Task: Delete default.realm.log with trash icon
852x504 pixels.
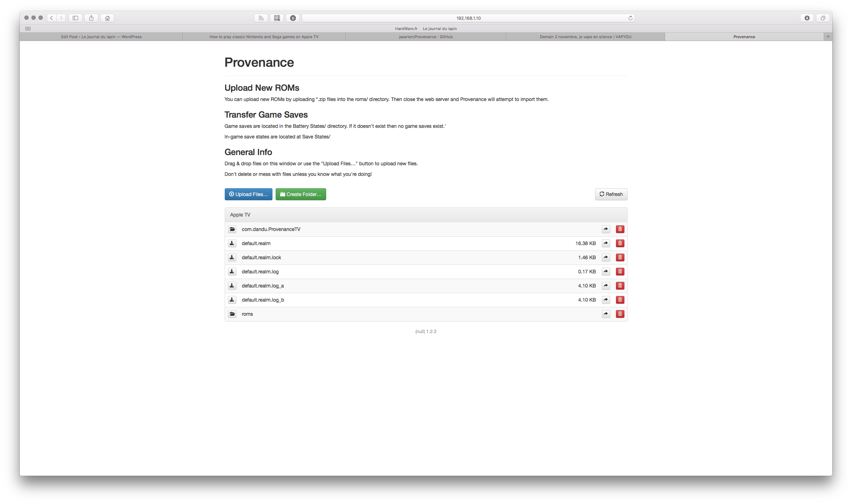Action: tap(620, 272)
